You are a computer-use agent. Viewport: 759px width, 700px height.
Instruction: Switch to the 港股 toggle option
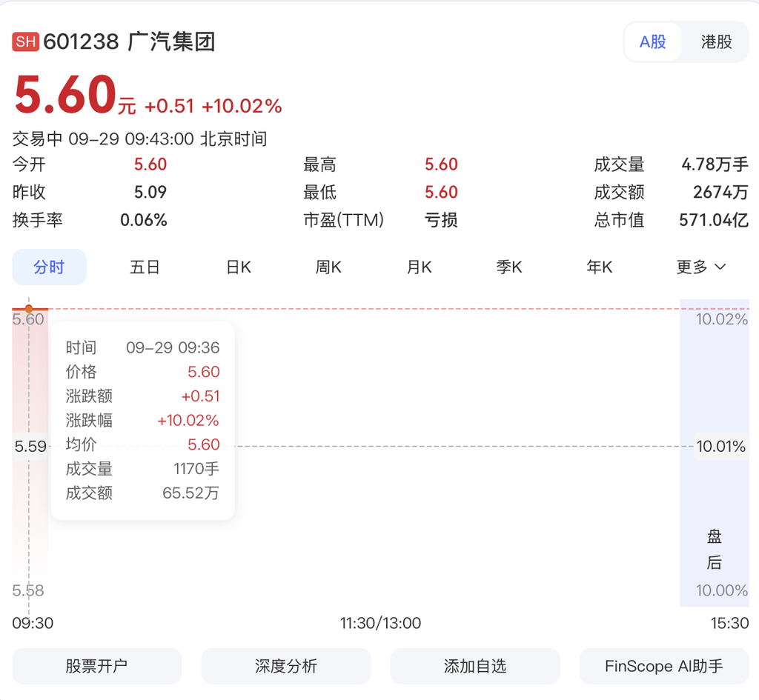716,41
